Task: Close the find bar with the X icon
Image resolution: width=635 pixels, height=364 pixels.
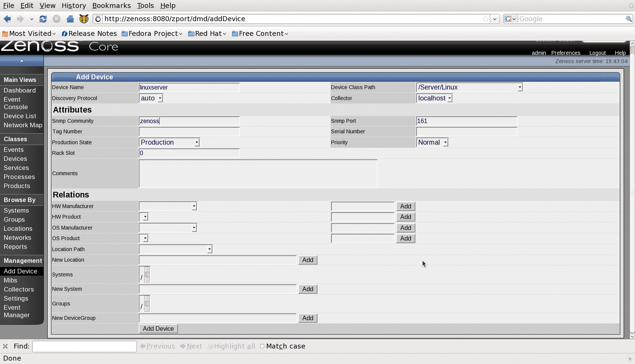Action: pyautogui.click(x=5, y=346)
